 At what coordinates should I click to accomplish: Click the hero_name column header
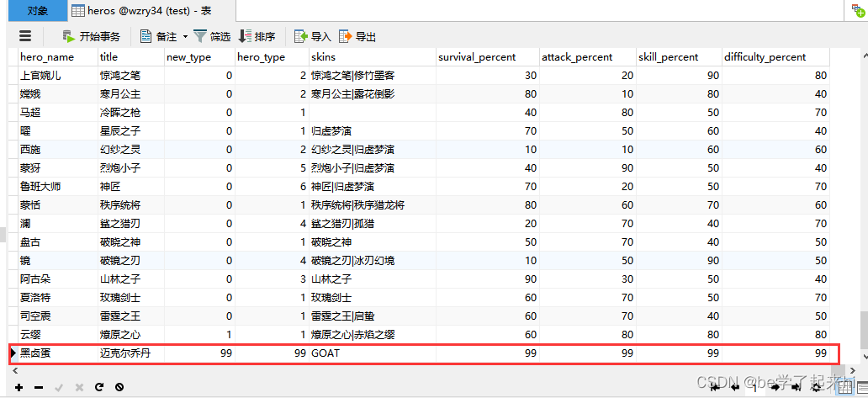(x=57, y=57)
